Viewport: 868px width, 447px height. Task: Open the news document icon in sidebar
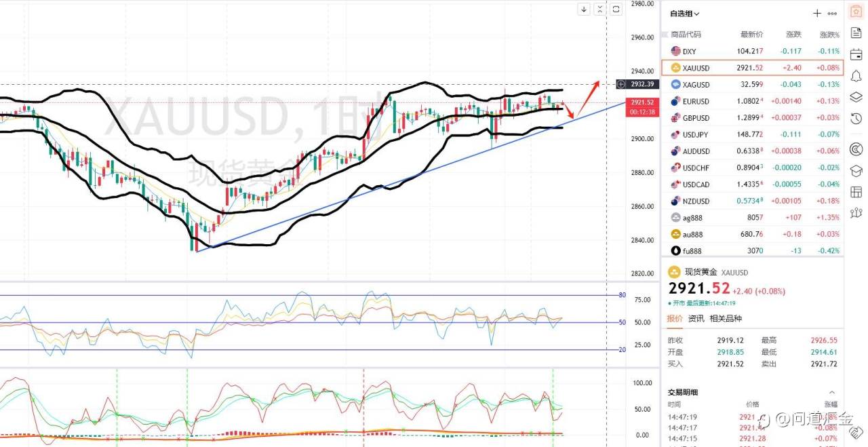856,33
